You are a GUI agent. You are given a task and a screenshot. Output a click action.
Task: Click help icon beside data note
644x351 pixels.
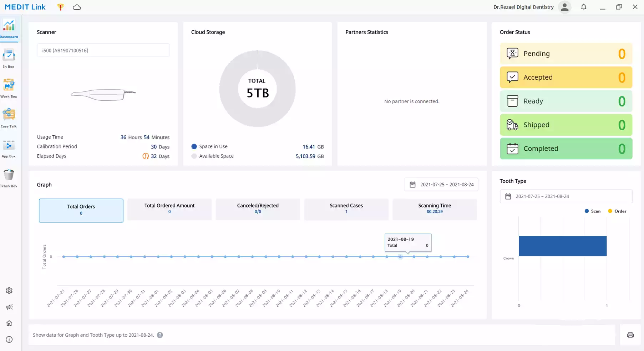coord(160,335)
